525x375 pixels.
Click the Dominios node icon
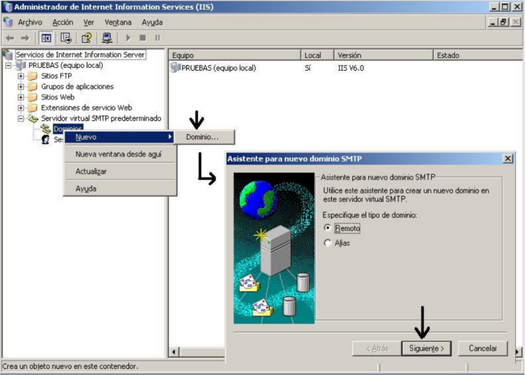point(46,129)
